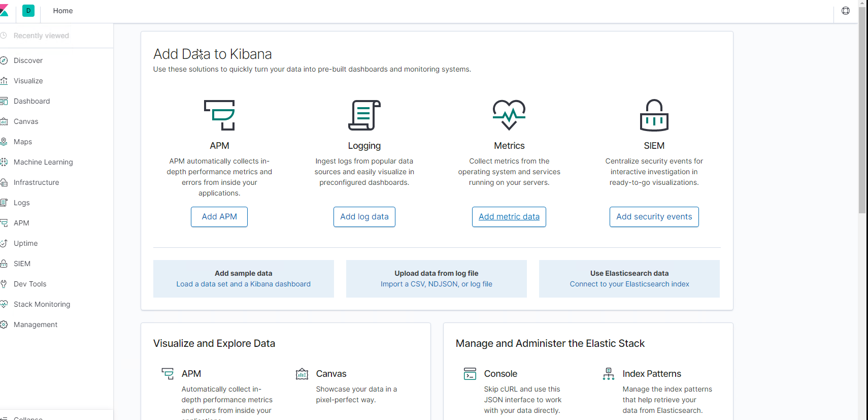Click the Visualize chart icon in sidebar
The width and height of the screenshot is (868, 420).
click(x=4, y=81)
